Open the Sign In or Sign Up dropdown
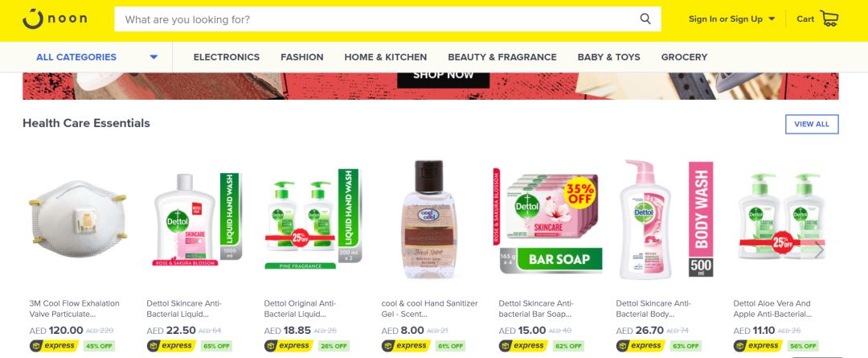 [x=732, y=19]
